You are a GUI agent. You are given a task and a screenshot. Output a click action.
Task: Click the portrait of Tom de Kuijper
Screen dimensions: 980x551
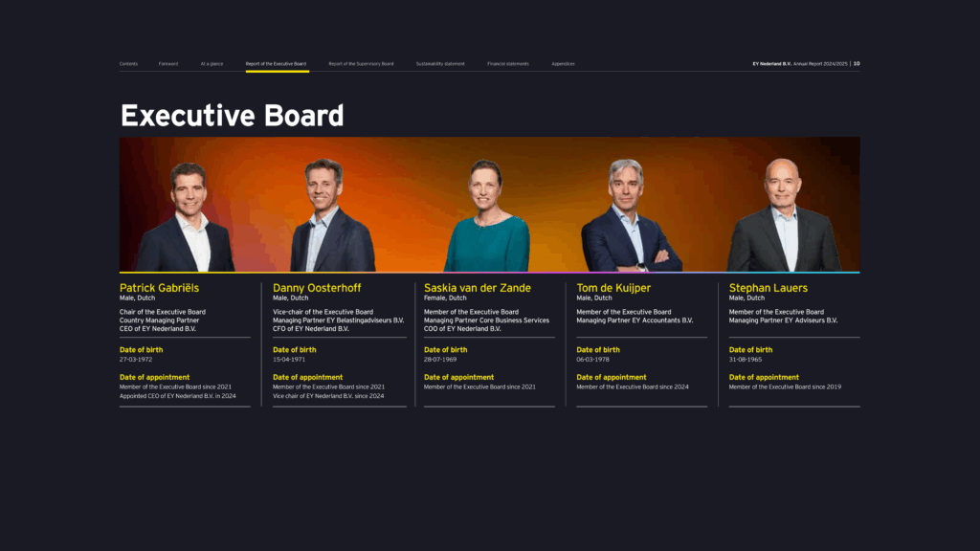tap(628, 217)
